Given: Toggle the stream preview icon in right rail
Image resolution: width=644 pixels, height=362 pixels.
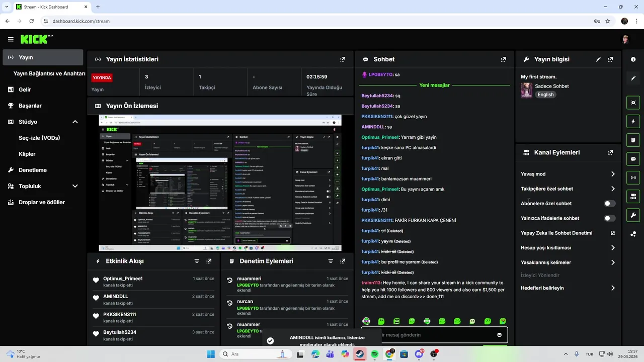Looking at the screenshot, I should [x=633, y=103].
